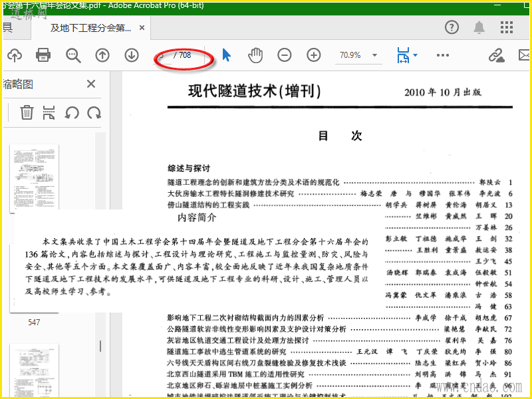
Task: Click the share link cloud icon
Action: (496, 55)
